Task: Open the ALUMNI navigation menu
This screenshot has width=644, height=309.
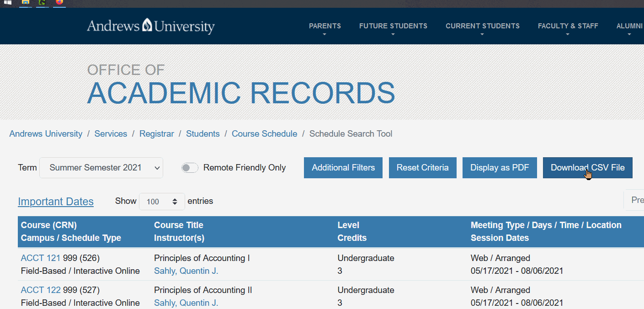Action: 630,26
